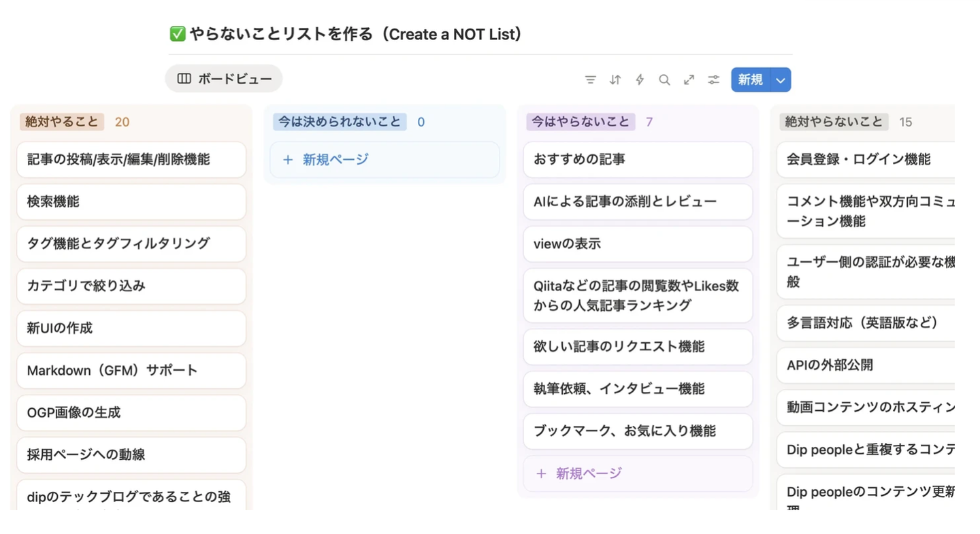980x534 pixels.
Task: Click the green checkmark page icon
Action: coord(177,34)
